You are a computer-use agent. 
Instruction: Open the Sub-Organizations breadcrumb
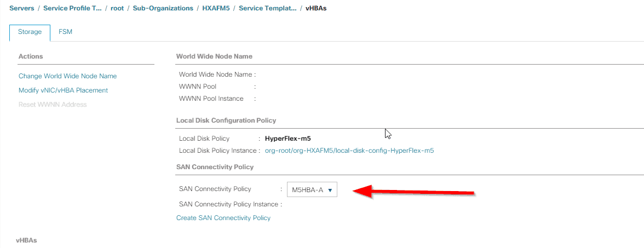pyautogui.click(x=163, y=8)
